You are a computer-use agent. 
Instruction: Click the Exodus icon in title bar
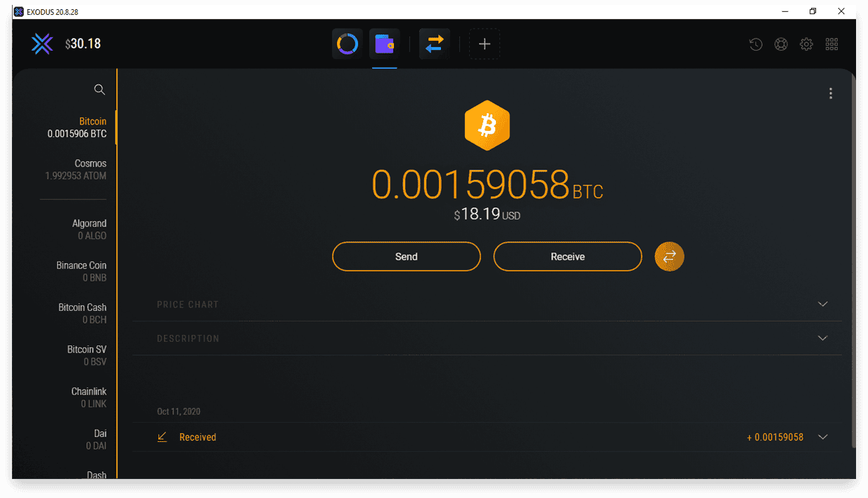coord(19,11)
